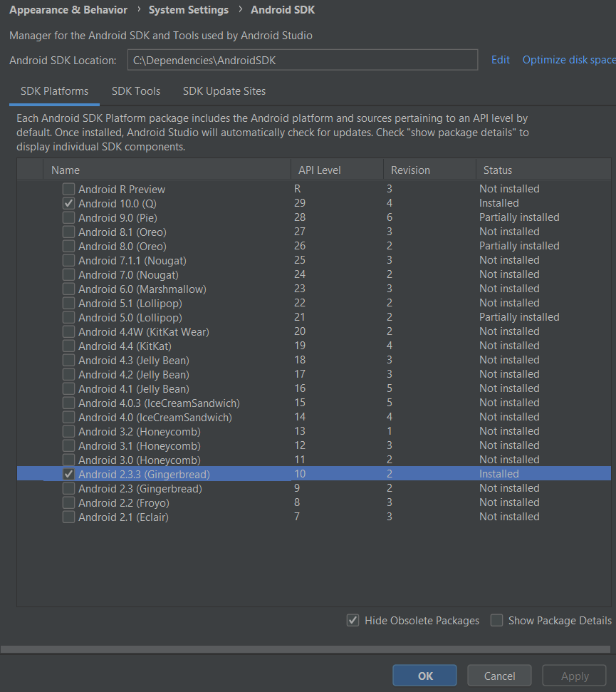The width and height of the screenshot is (616, 692).
Task: Disable Hide Obsolete Packages checkbox
Action: 353,620
